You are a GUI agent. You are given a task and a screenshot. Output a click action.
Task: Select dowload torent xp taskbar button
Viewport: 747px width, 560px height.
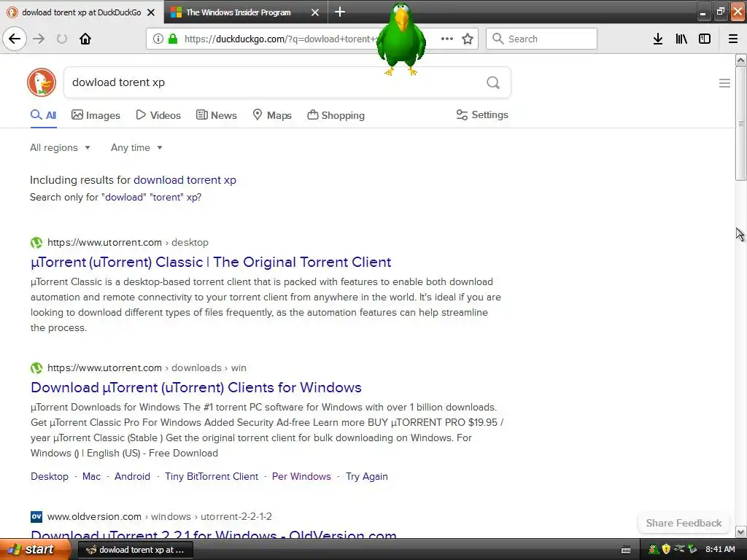[135, 550]
